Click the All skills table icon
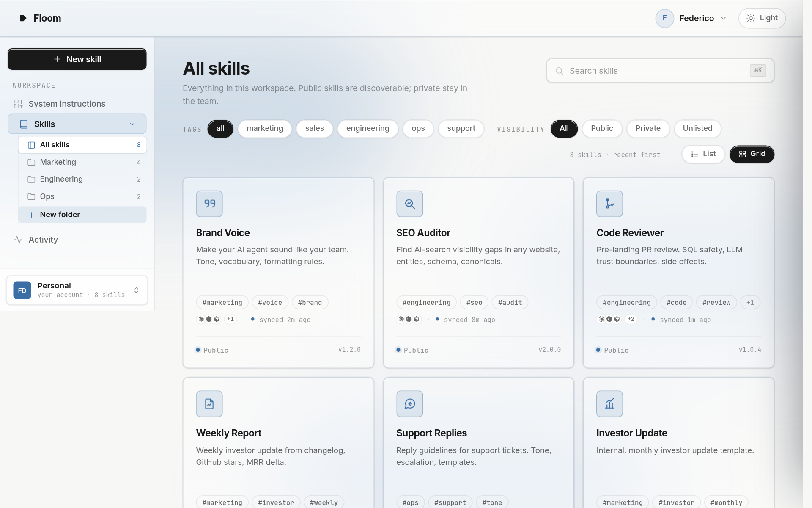812x508 pixels. tap(31, 145)
